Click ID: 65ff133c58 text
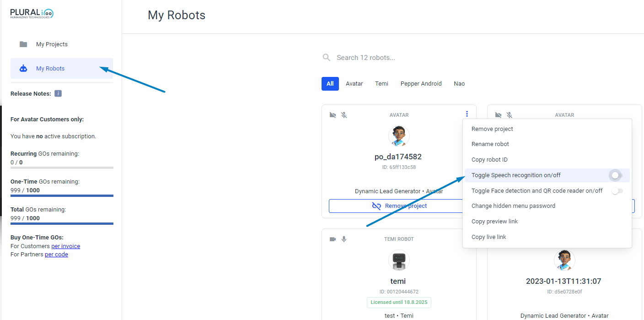Viewport: 644px width, 320px height. point(399,168)
